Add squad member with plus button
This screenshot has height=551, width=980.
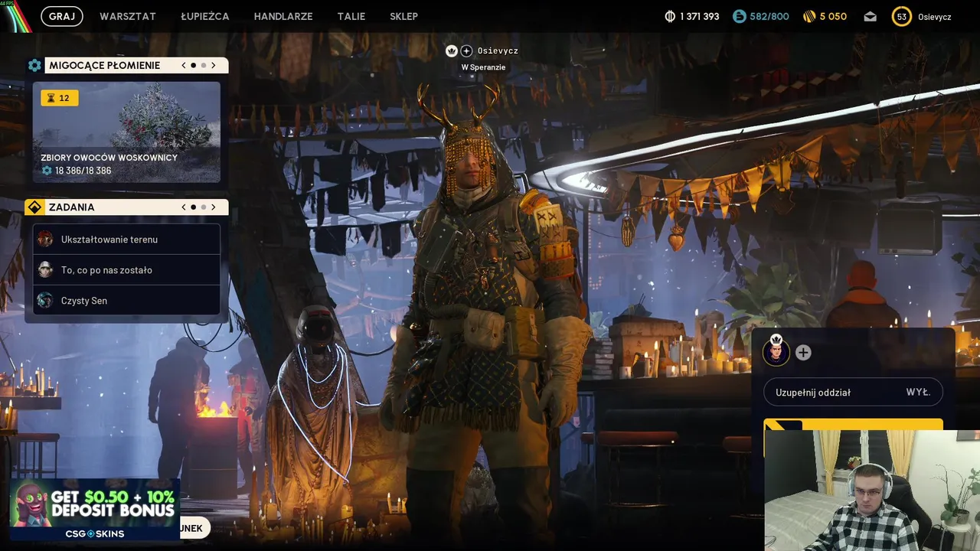point(803,353)
